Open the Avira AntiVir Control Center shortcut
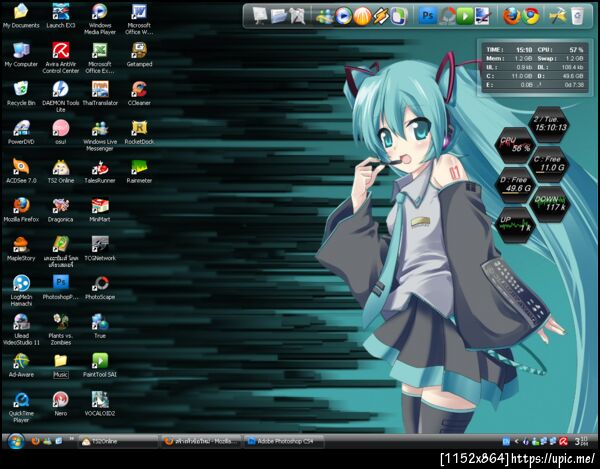Viewport: 600px width, 469px height. click(60, 58)
